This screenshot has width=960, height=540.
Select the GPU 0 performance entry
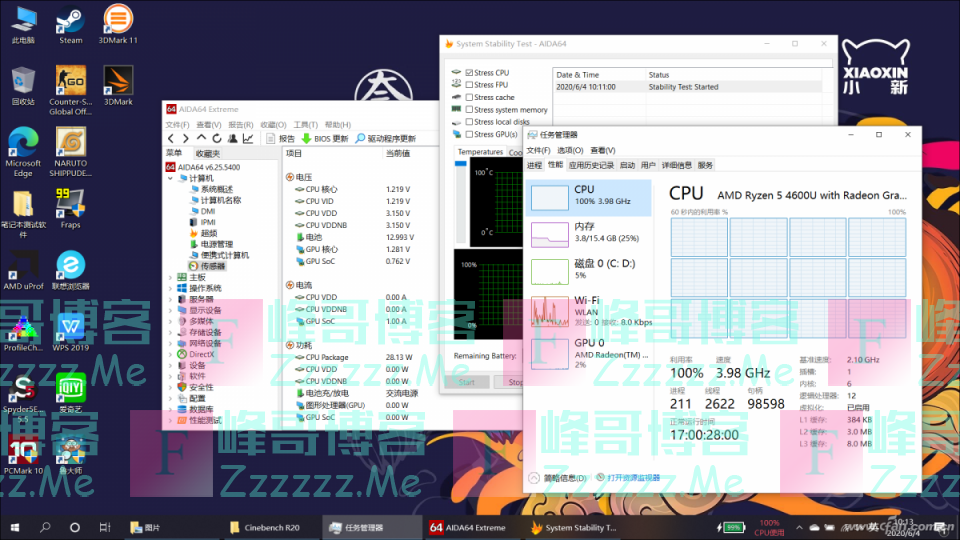coord(588,353)
